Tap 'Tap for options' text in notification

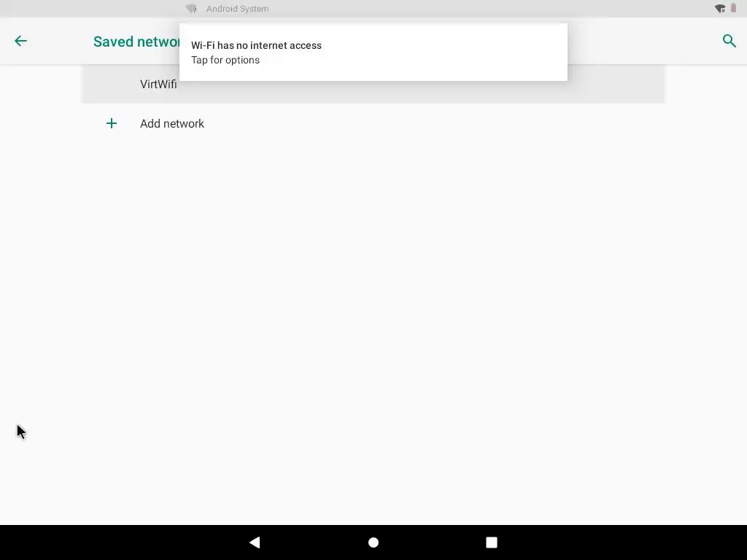coord(225,60)
